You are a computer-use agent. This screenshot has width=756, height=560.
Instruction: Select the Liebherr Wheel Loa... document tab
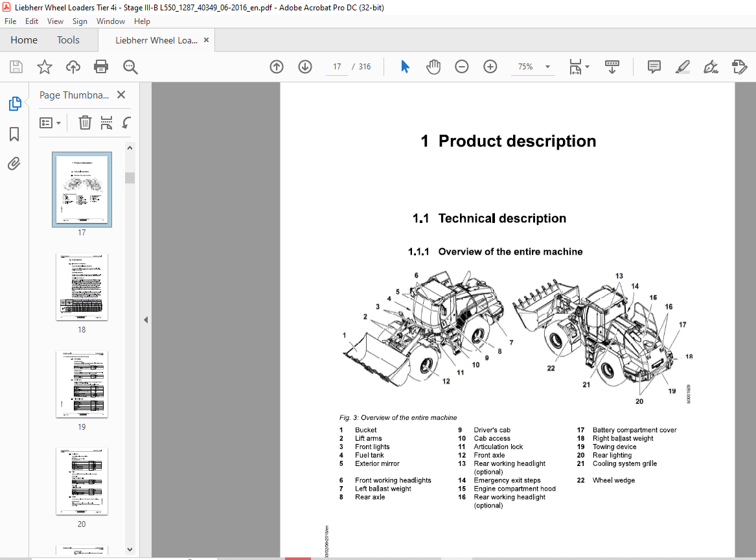pyautogui.click(x=156, y=41)
